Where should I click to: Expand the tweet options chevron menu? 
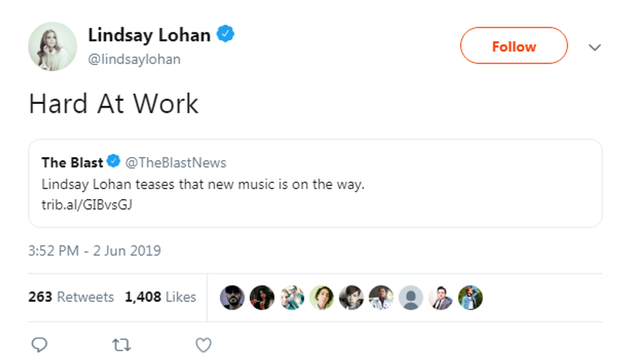[594, 47]
